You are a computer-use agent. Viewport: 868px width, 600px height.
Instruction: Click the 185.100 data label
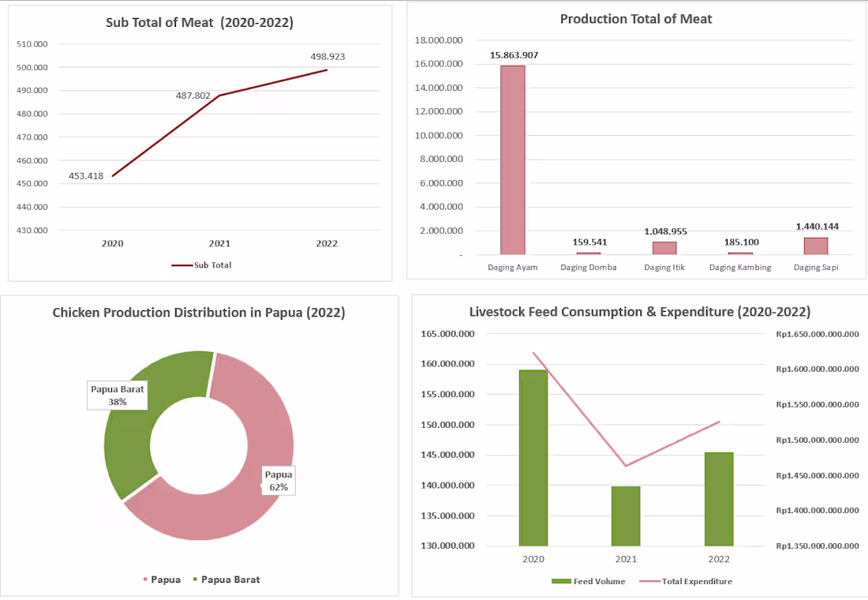pos(741,242)
